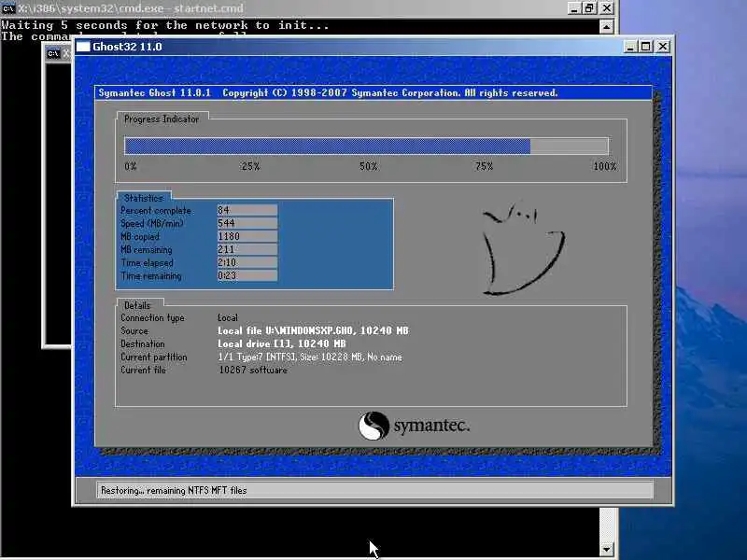Maximize the Ghost32 11.0 window
The height and width of the screenshot is (560, 747).
[x=646, y=46]
